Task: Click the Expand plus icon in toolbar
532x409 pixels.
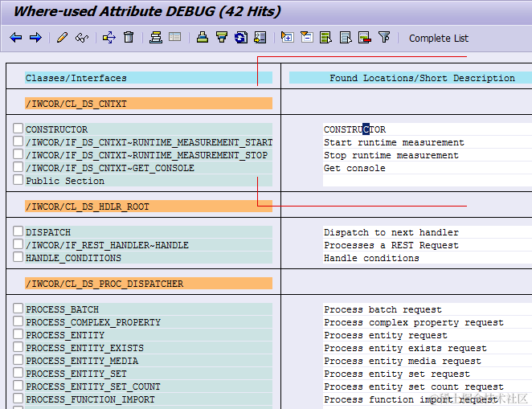Action: point(288,37)
